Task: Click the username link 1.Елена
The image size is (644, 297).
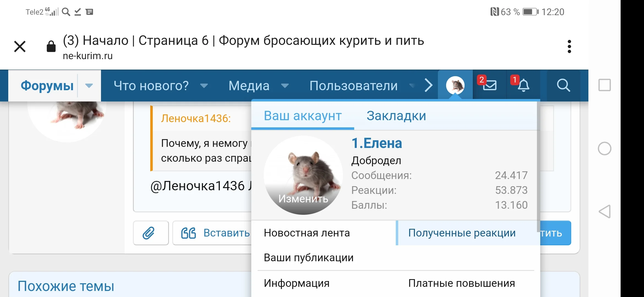Action: (x=377, y=143)
